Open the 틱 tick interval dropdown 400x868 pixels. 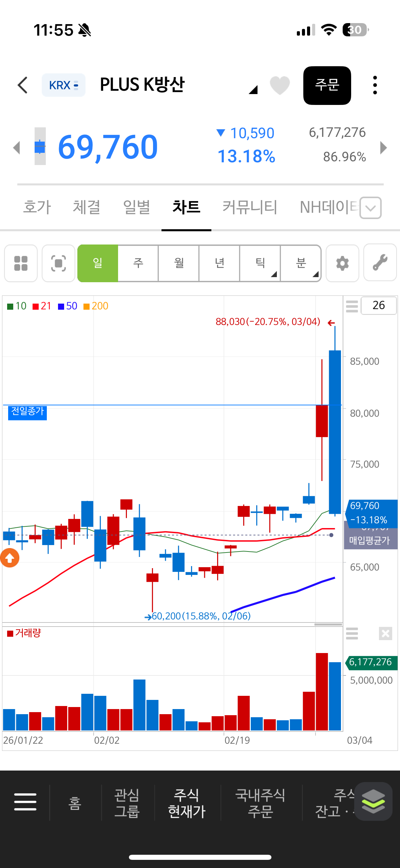pos(260,263)
